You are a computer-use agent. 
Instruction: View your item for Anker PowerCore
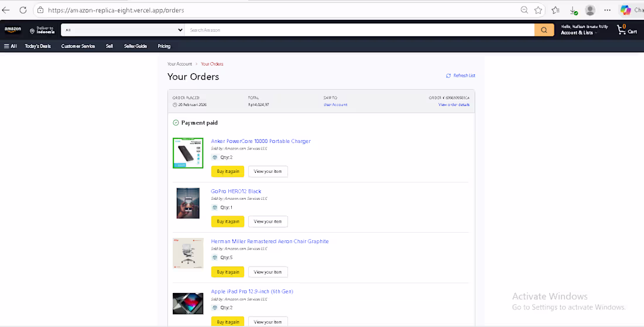pos(268,172)
